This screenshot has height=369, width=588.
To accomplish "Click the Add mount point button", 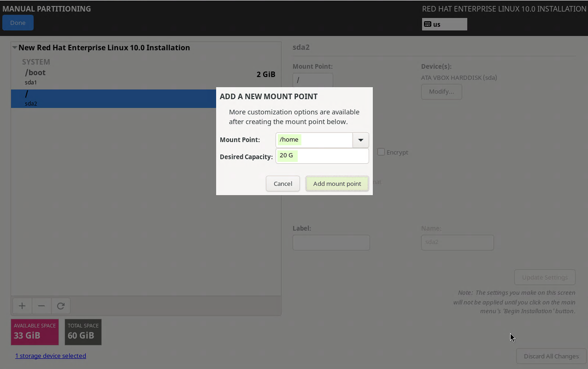I will click(337, 184).
